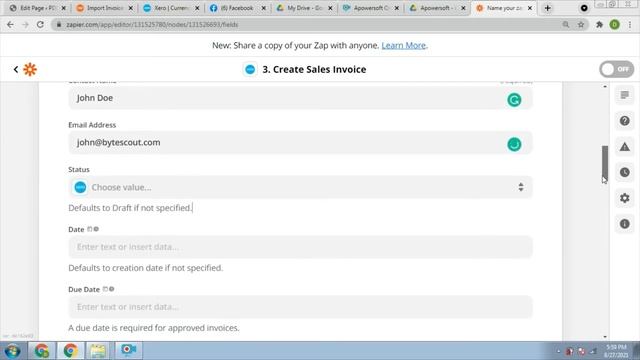The image size is (640, 360).
Task: Click the Grammarly icon in Email Address field
Action: [x=514, y=144]
